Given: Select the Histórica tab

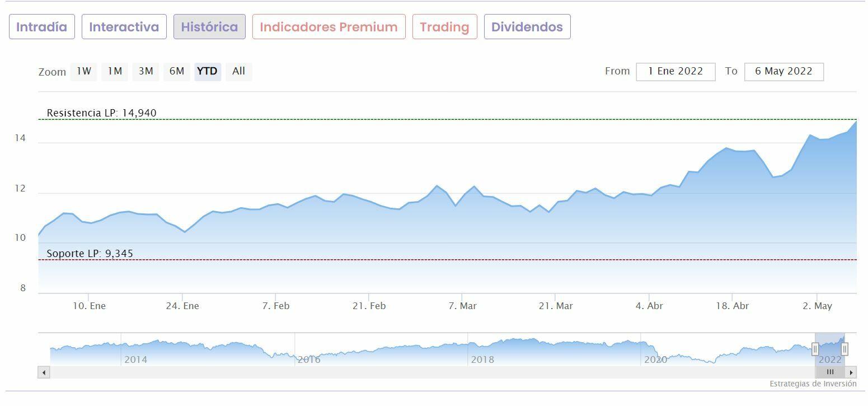Looking at the screenshot, I should (x=209, y=27).
